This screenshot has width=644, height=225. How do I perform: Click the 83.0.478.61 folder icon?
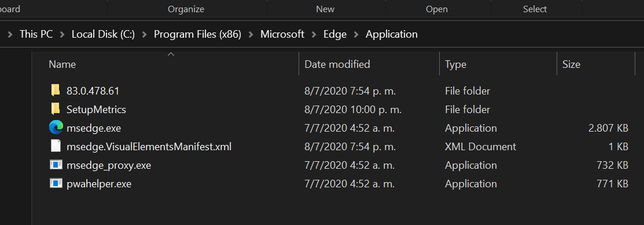click(x=56, y=90)
